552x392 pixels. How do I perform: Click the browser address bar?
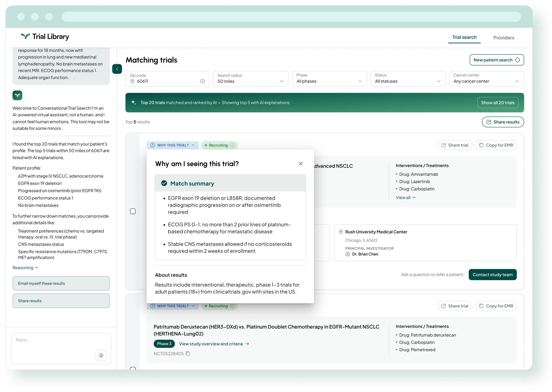291,17
